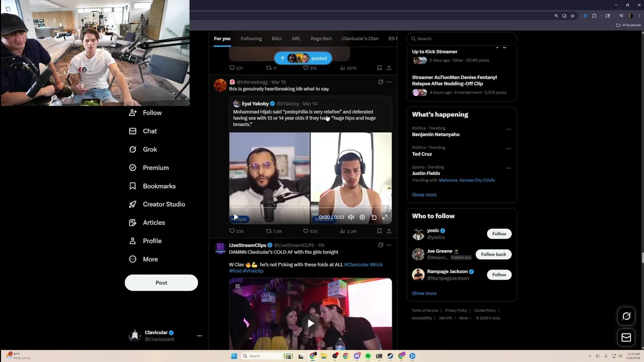
Task: Open LiveStreamClips profile name
Action: pos(248,245)
